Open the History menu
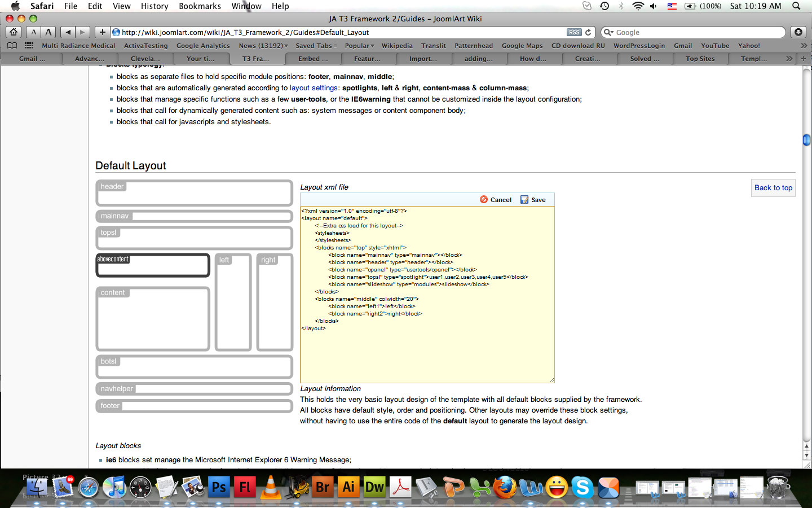812x508 pixels. (x=154, y=6)
